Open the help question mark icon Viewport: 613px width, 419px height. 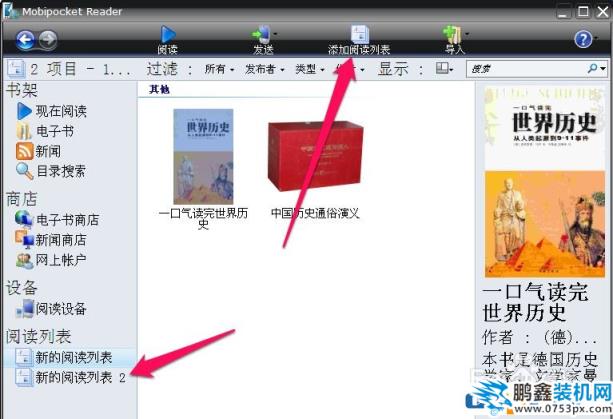tap(583, 39)
